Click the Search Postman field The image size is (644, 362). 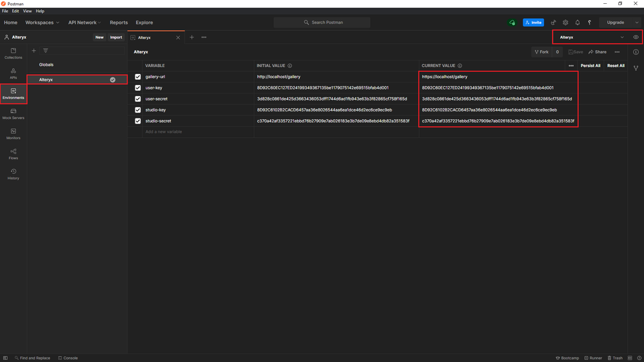(x=322, y=23)
